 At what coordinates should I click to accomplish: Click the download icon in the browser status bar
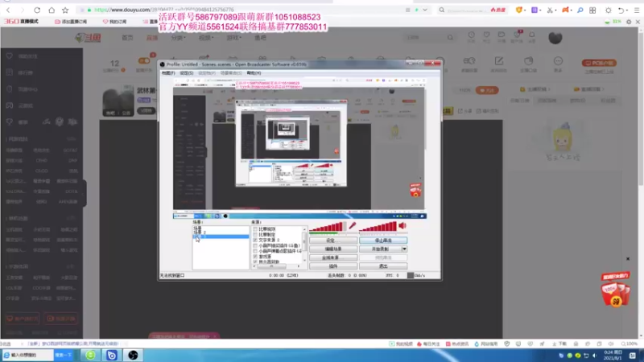tap(555, 344)
